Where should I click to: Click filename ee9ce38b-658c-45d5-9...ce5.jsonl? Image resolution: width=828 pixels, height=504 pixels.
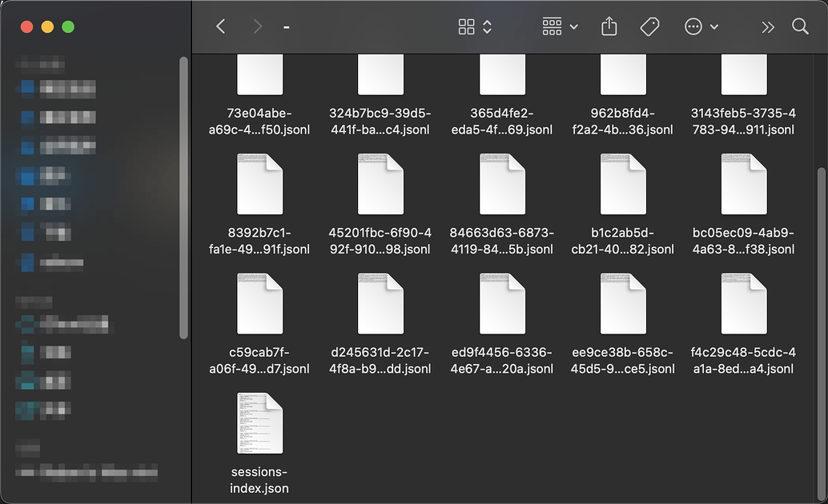pyautogui.click(x=623, y=361)
